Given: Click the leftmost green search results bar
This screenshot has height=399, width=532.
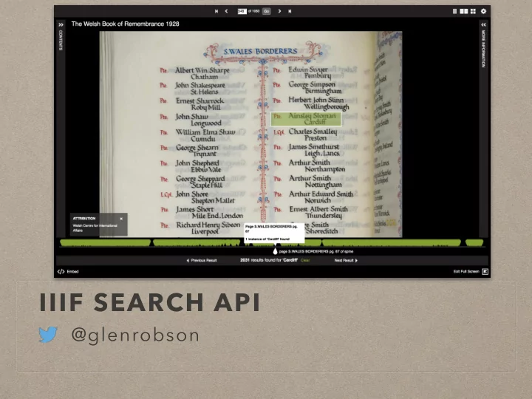Looking at the screenshot, I should (105, 242).
